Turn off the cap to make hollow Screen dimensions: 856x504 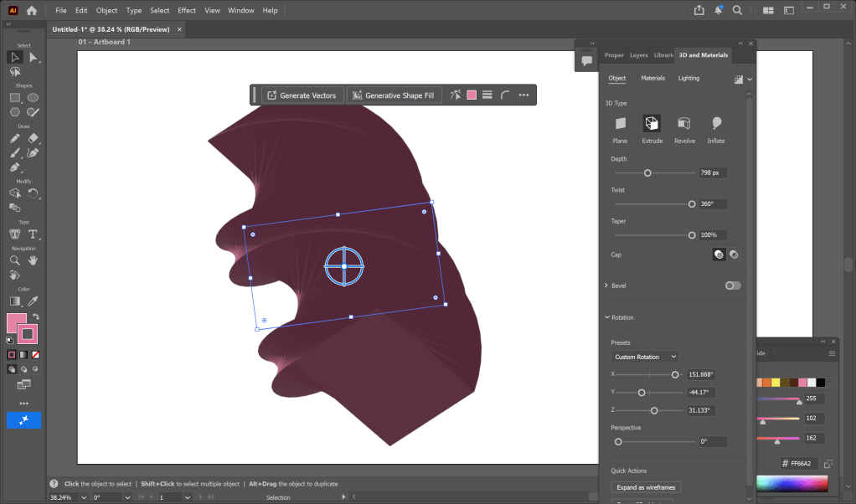734,255
